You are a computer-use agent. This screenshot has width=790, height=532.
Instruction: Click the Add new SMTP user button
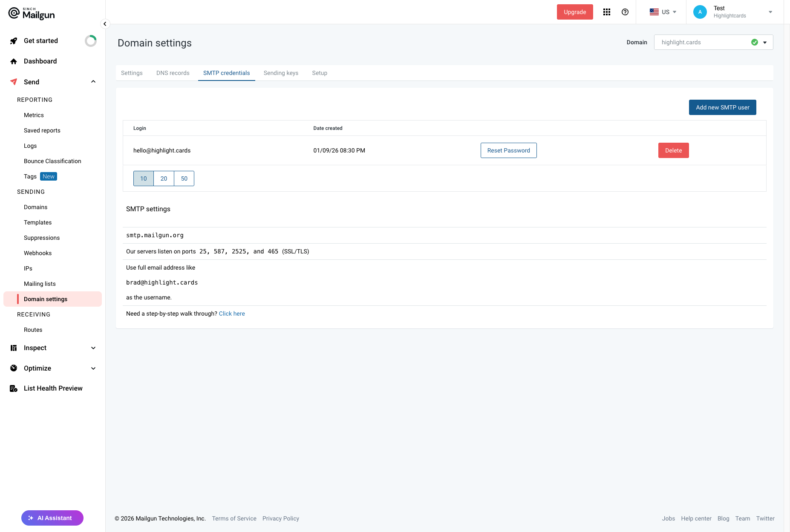tap(722, 107)
